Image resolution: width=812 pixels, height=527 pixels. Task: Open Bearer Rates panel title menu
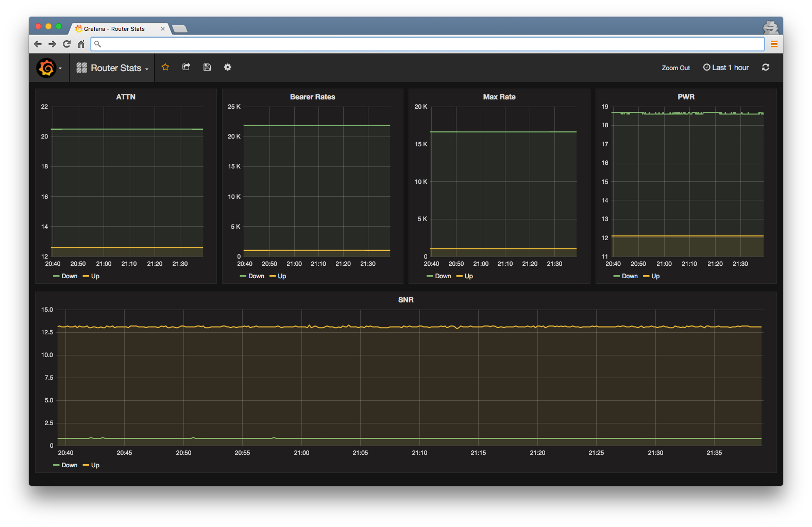pyautogui.click(x=312, y=97)
